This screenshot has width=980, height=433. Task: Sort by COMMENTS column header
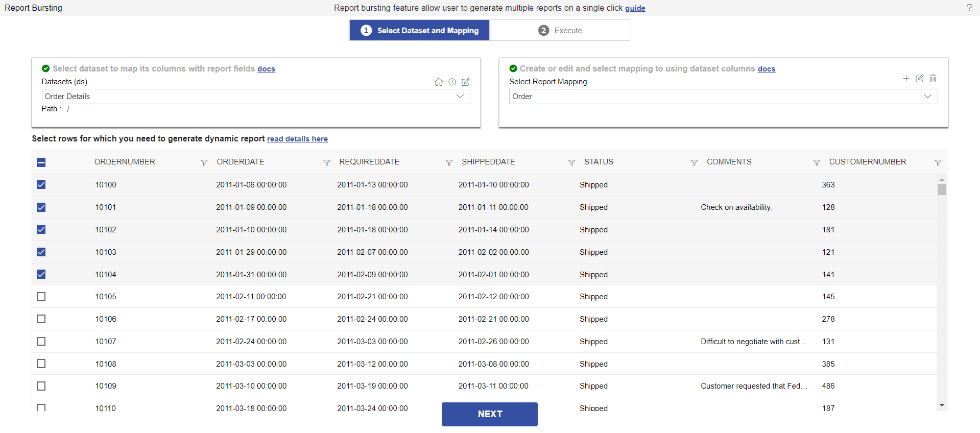click(729, 162)
